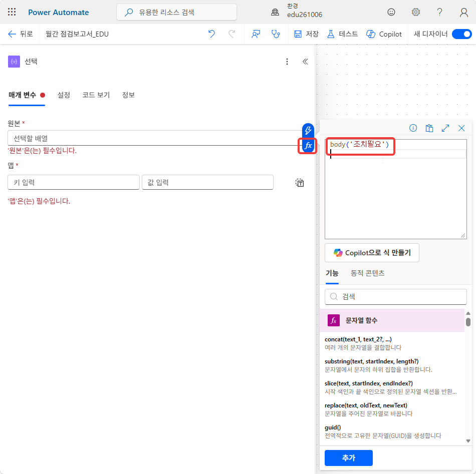The height and width of the screenshot is (474, 476).
Task: Click the 테스트 button
Action: [x=342, y=34]
